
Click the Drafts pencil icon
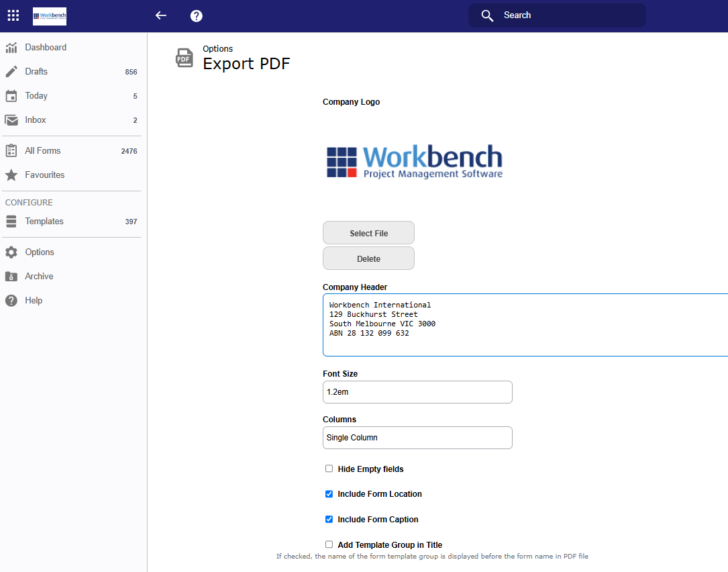point(11,72)
